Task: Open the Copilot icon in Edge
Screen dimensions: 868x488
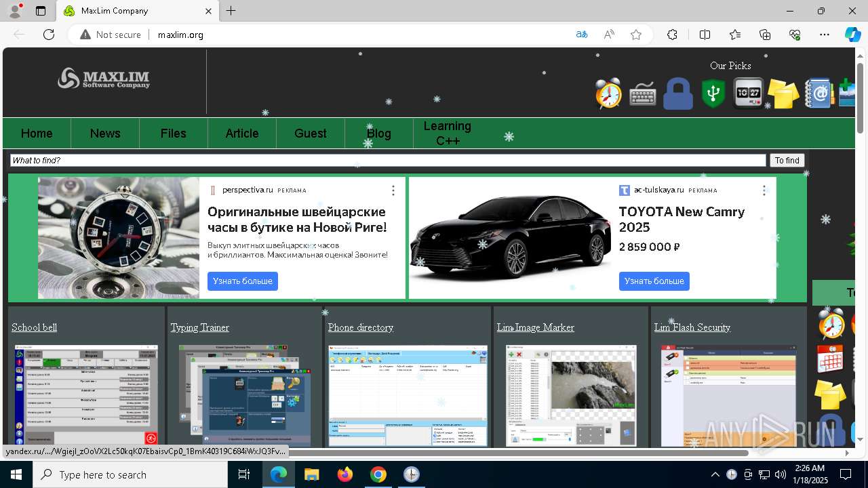Action: (852, 35)
